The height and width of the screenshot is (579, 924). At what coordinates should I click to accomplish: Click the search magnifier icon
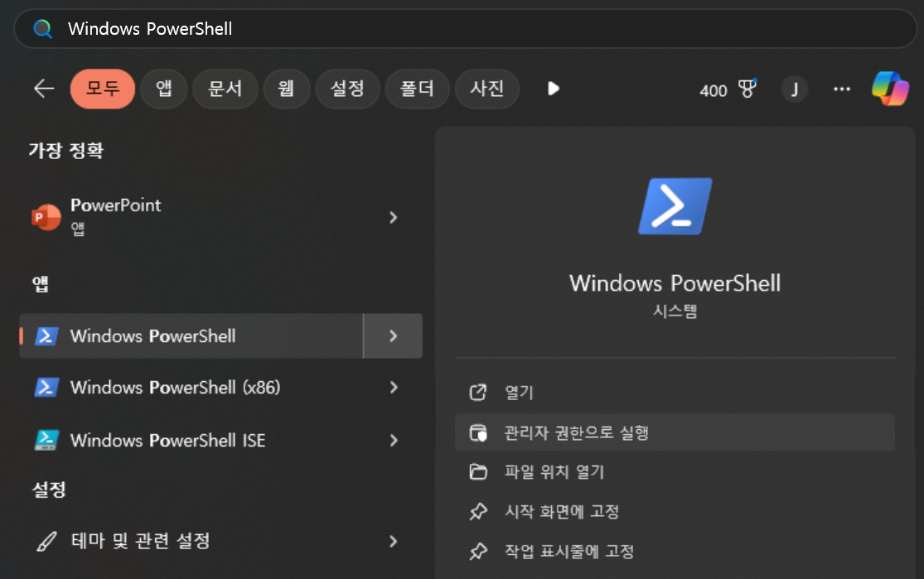(42, 28)
